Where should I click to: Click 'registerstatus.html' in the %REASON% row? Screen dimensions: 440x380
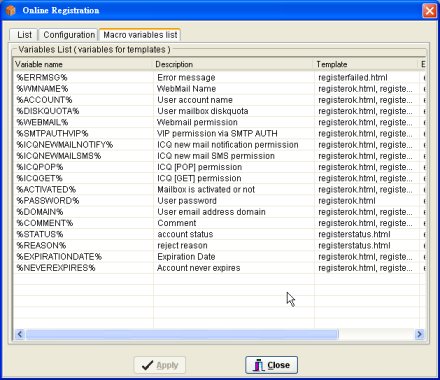click(x=354, y=246)
